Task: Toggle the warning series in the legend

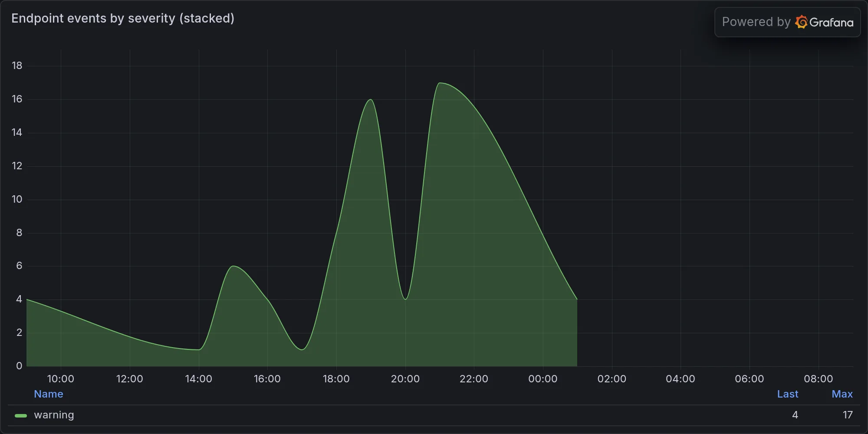Action: point(54,415)
